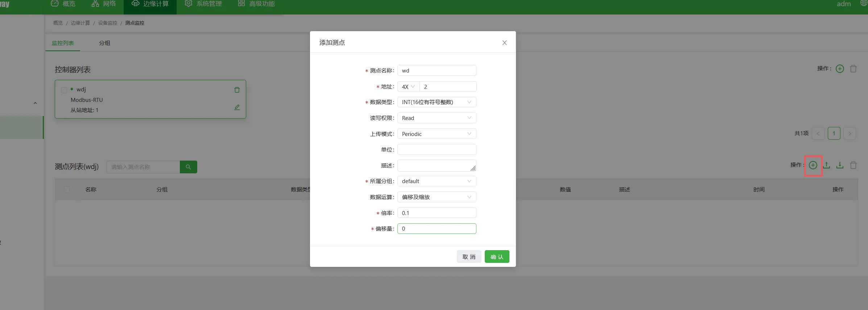Open the 边缘计算 menu
868x310 pixels.
(150, 4)
